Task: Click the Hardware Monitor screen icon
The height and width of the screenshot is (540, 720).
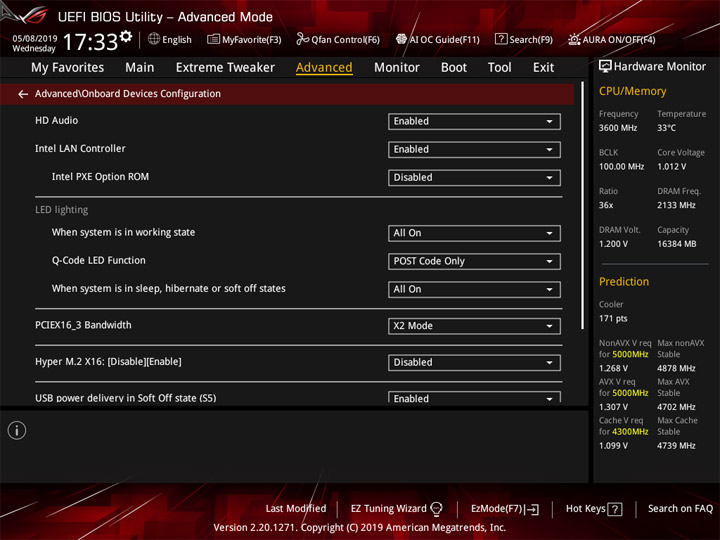Action: tap(605, 67)
